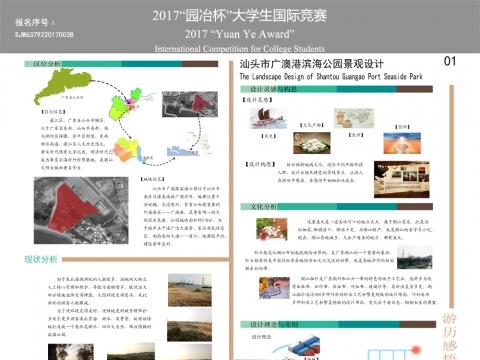This screenshot has width=480, height=360.
Task: Click the title '汕头市广澳港滨海公园景观设计'
Action: click(312, 64)
